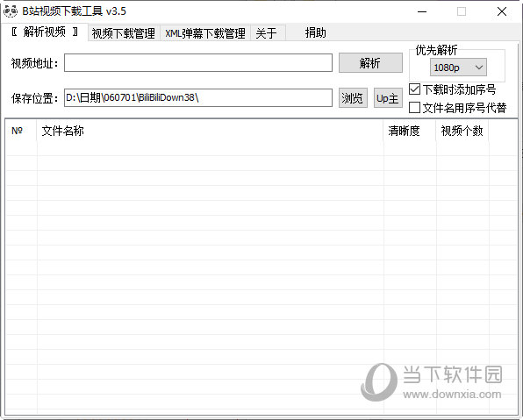Click the № column header

[21, 131]
